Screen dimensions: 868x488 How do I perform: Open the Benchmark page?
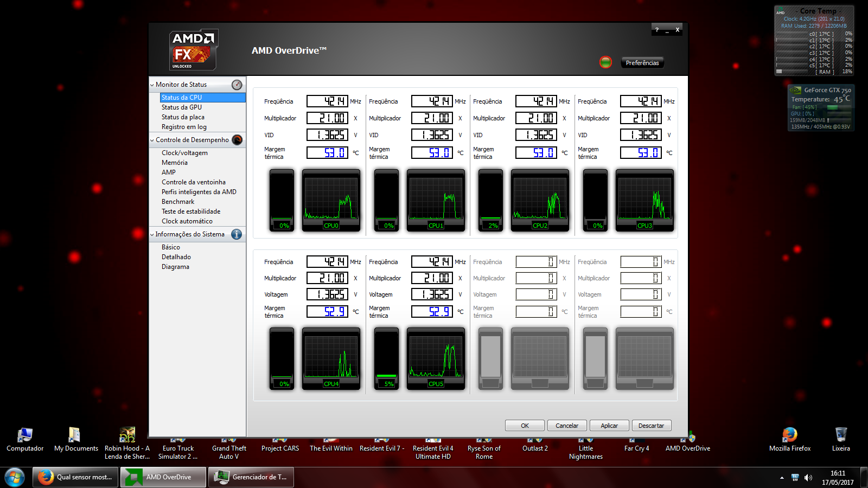tap(178, 202)
